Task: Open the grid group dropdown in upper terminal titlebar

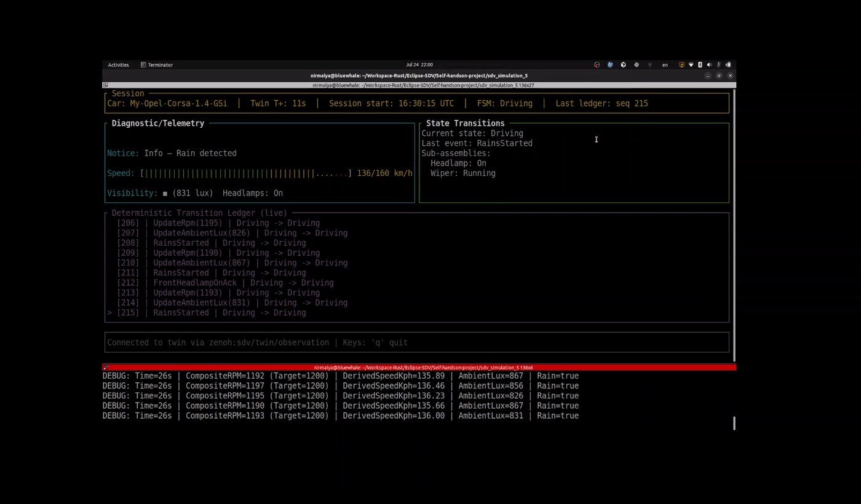Action: [x=106, y=85]
